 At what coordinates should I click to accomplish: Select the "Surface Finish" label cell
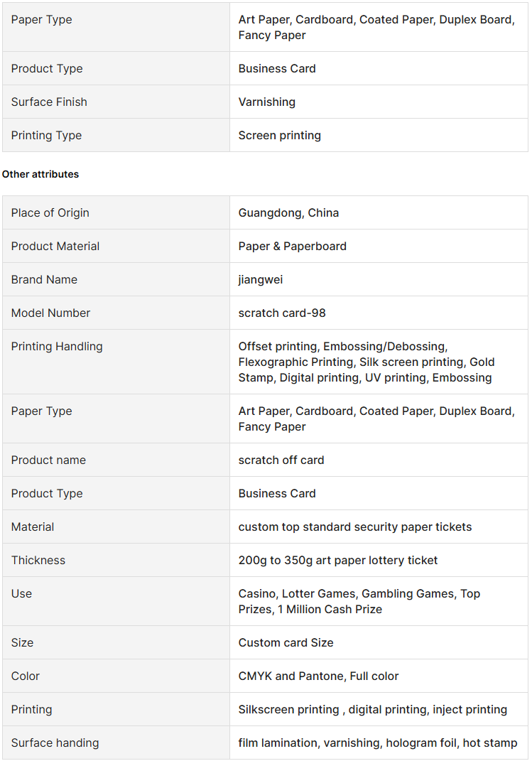[49, 102]
